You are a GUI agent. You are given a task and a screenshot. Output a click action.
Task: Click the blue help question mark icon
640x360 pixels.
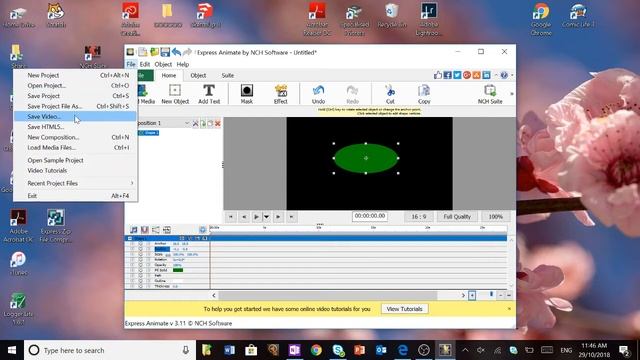click(504, 75)
